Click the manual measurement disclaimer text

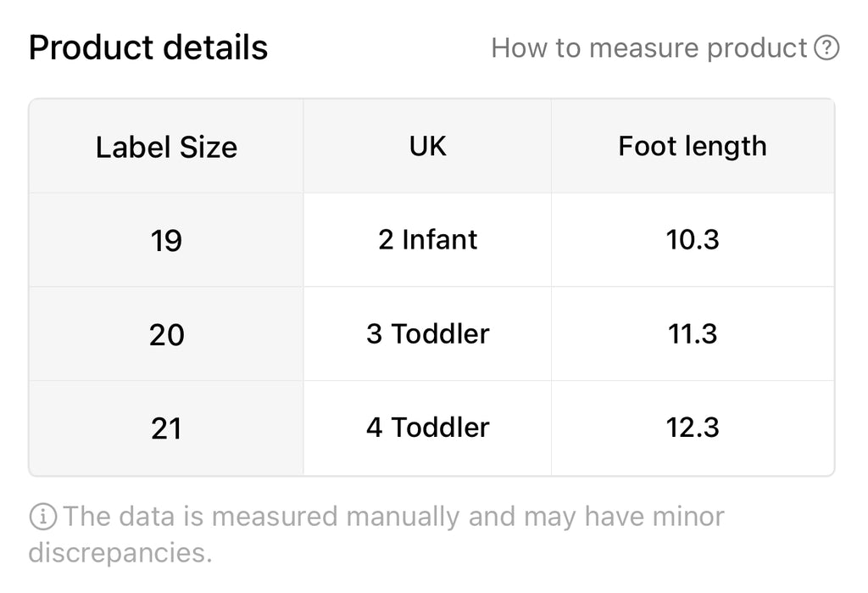(376, 534)
